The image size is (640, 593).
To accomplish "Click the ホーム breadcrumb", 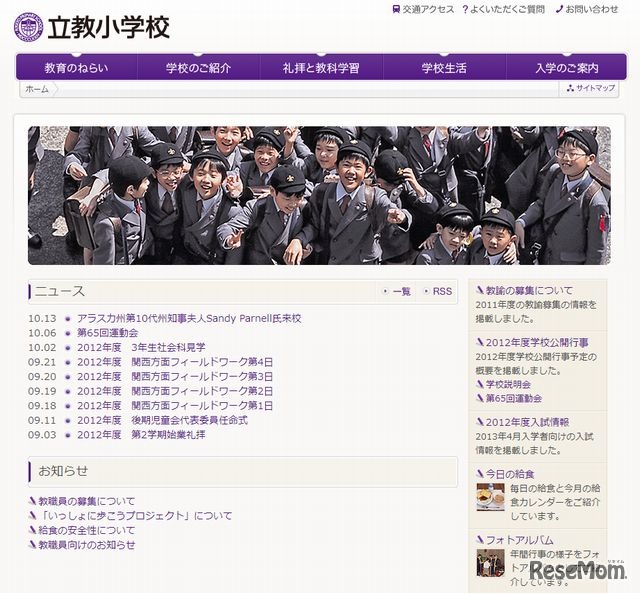I will point(37,89).
